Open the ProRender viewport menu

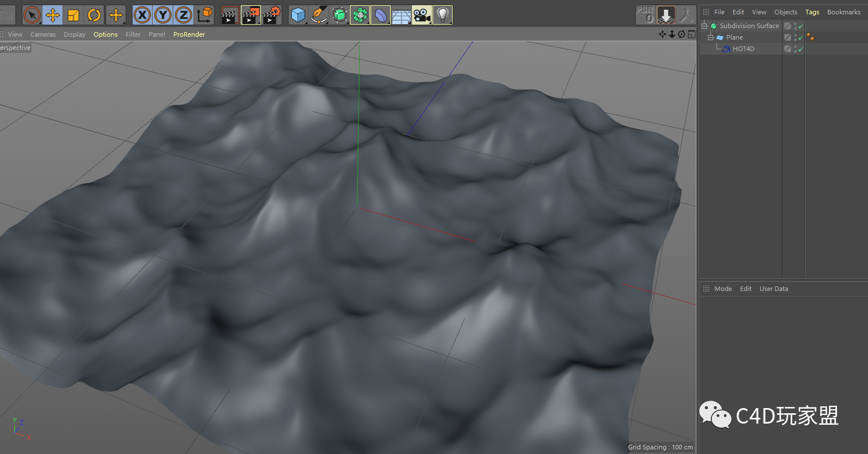(189, 34)
